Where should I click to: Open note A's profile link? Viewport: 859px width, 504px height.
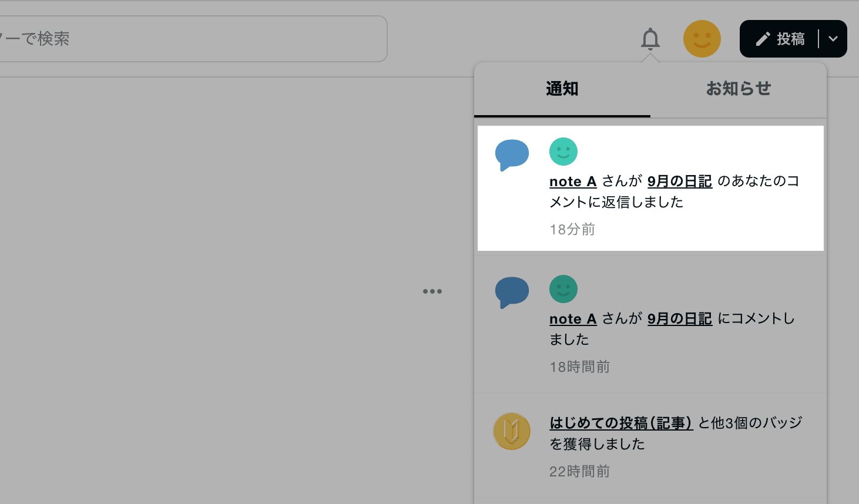click(x=573, y=182)
